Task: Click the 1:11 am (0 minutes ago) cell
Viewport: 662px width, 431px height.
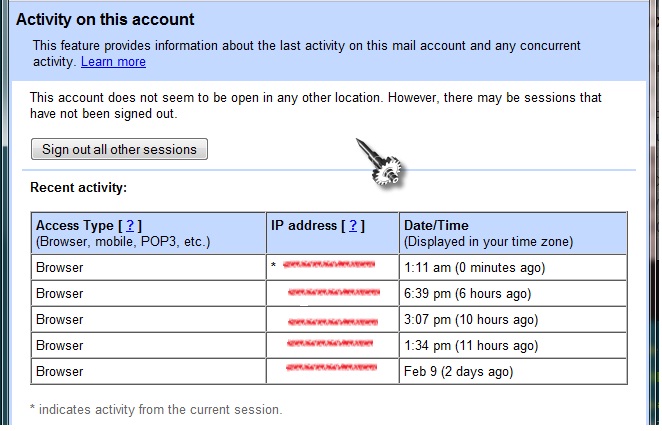Action: [513, 267]
